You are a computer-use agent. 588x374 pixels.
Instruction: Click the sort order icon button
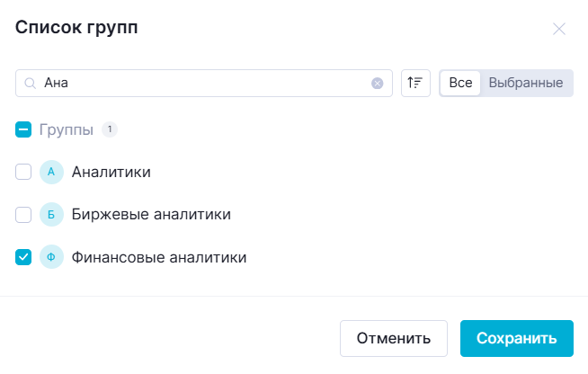415,84
